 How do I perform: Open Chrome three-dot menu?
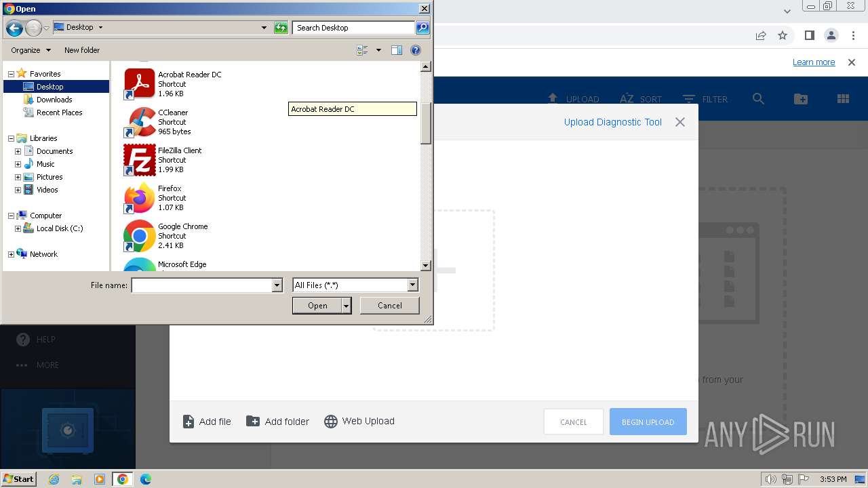852,35
